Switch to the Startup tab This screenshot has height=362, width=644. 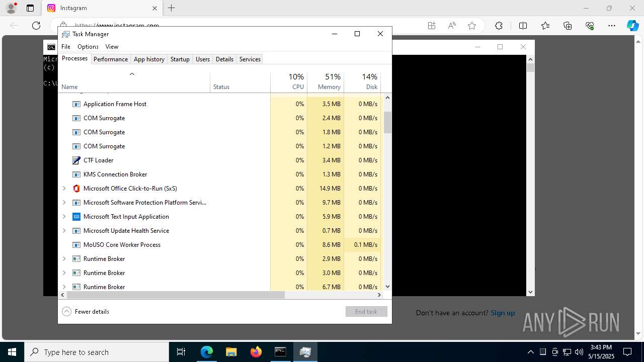pyautogui.click(x=180, y=59)
